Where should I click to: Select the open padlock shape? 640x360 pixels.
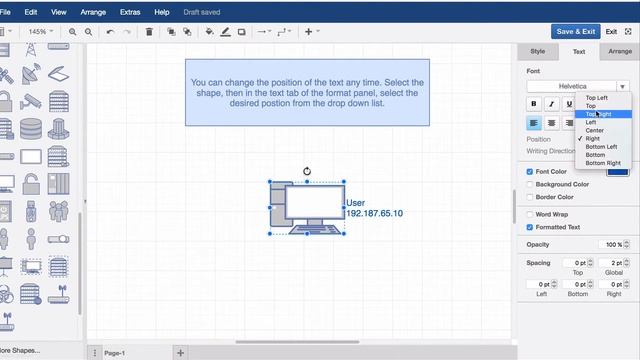pos(31,184)
